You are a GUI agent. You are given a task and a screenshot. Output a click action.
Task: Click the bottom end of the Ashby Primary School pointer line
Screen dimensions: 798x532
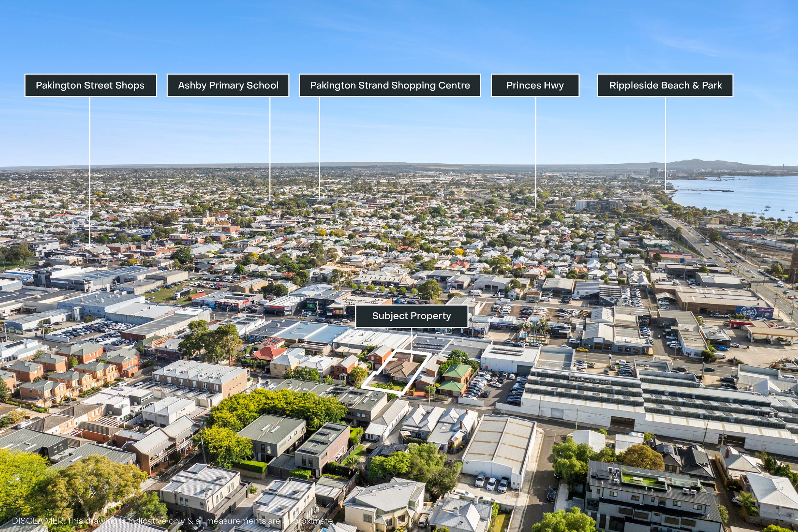click(270, 200)
